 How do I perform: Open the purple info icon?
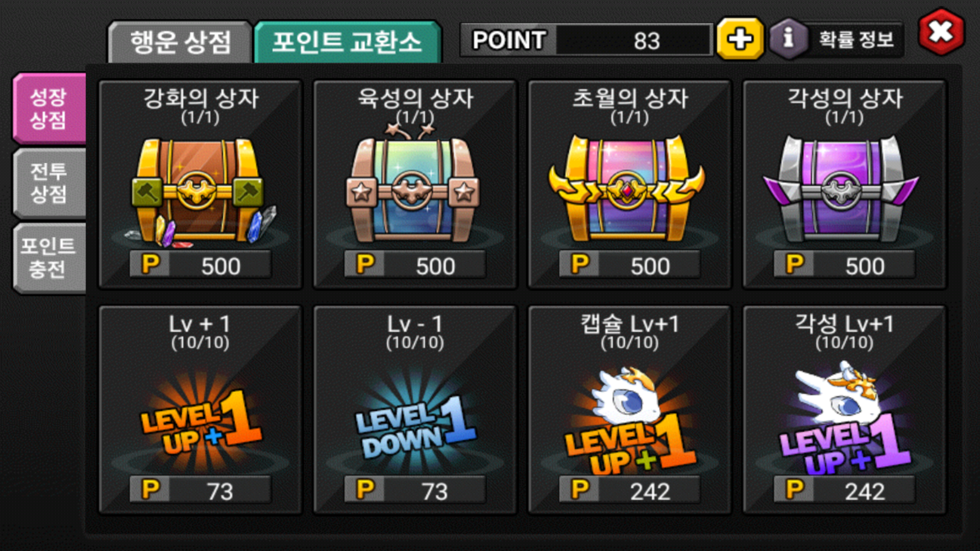789,39
